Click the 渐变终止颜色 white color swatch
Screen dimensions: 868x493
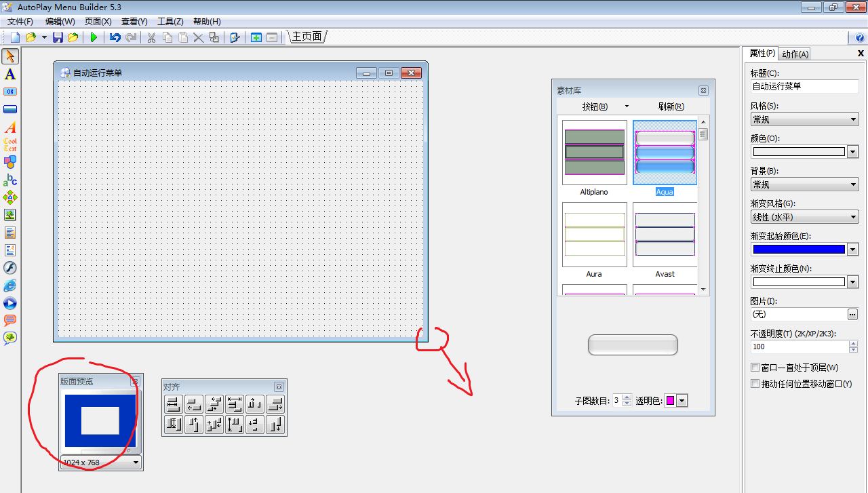coord(799,282)
